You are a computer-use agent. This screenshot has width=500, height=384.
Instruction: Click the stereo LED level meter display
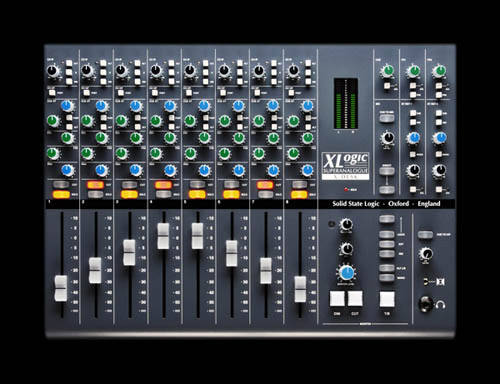(x=346, y=104)
